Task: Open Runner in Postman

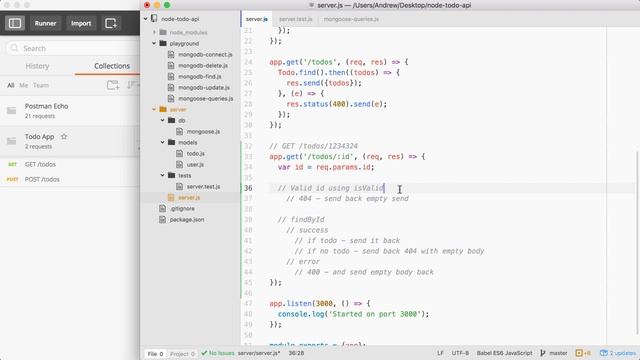Action: point(45,23)
